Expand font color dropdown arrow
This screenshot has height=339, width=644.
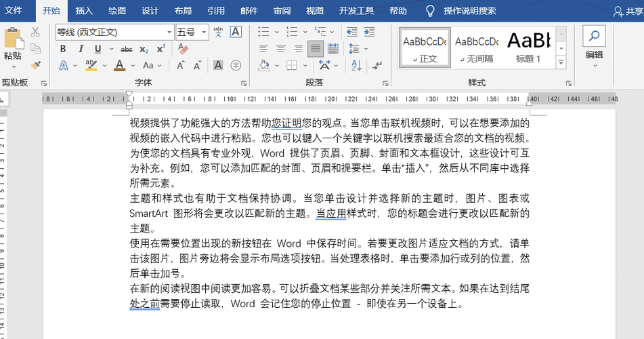point(133,65)
